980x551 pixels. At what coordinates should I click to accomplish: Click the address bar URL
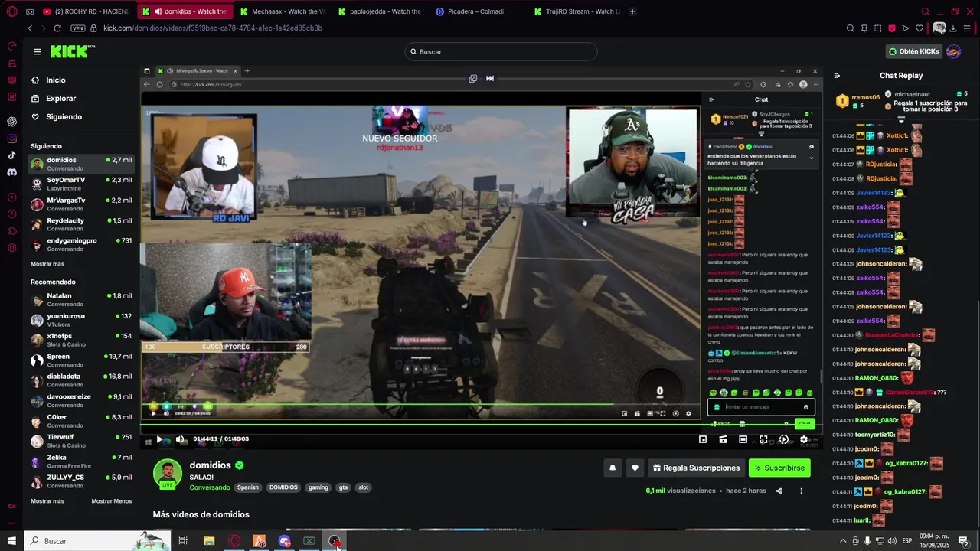coord(213,28)
